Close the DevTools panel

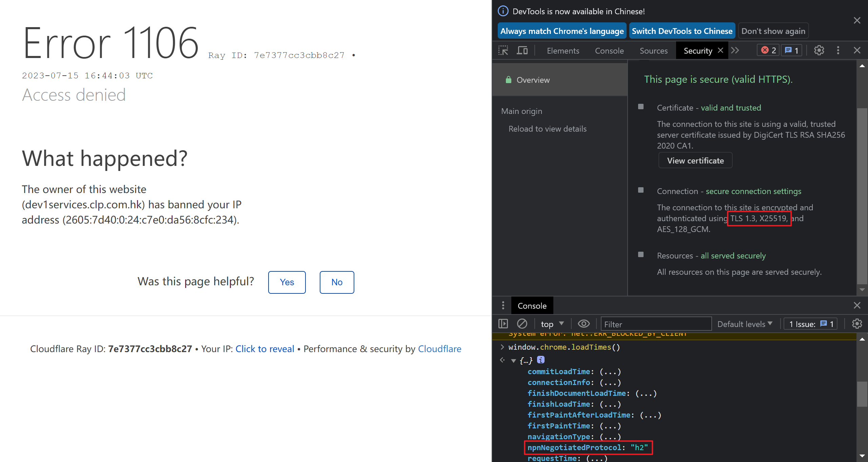(857, 50)
